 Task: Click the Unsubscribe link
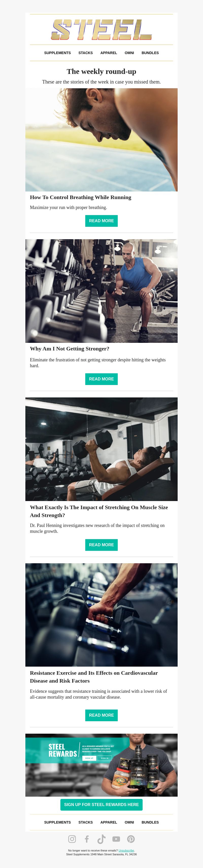tap(126, 850)
